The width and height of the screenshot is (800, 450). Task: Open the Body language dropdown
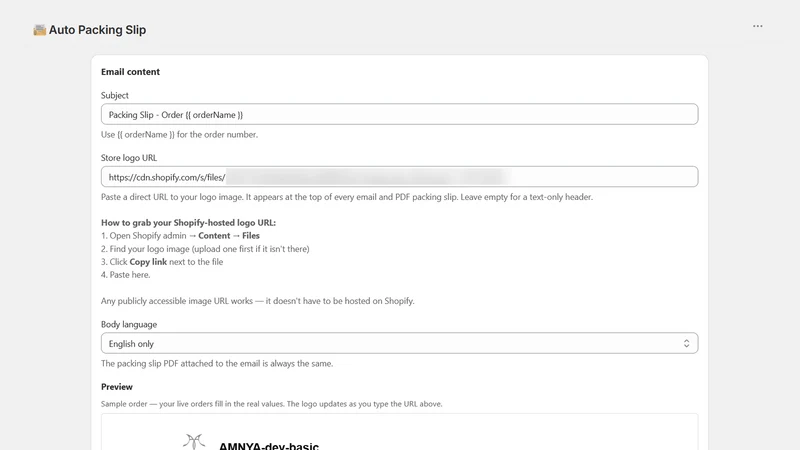tap(399, 343)
